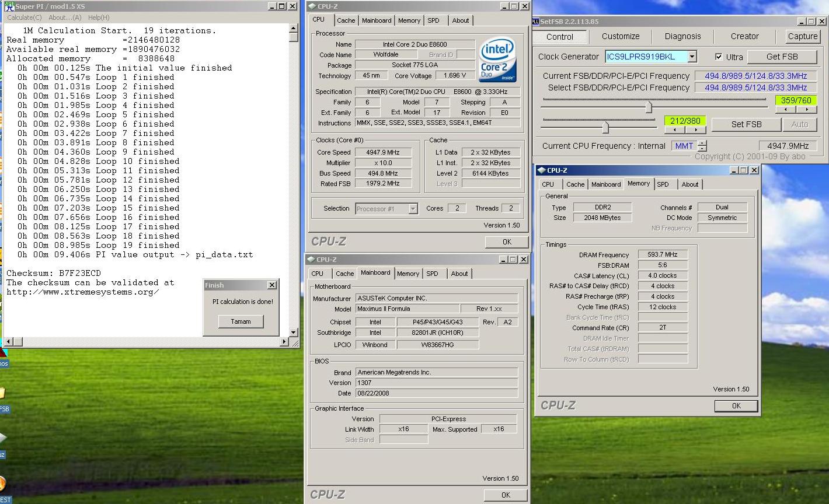Click the 4947.9MHz CPU frequency field in SetFSB
The height and width of the screenshot is (504, 829).
coord(788,146)
